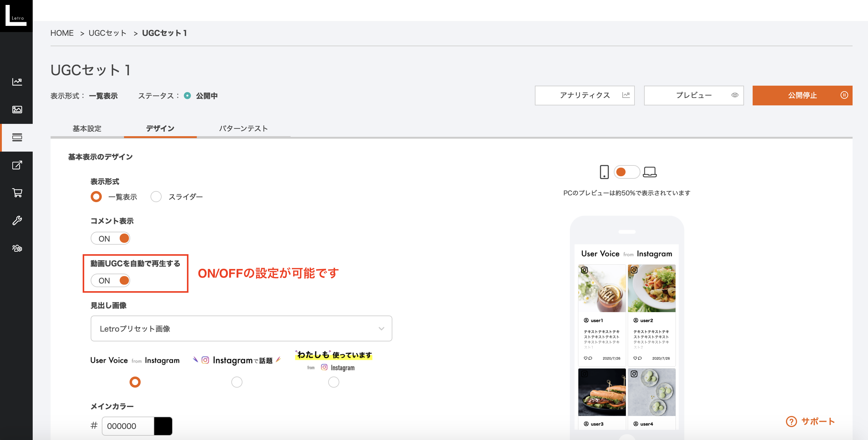Open analytics chart icon in sidebar

tap(17, 82)
